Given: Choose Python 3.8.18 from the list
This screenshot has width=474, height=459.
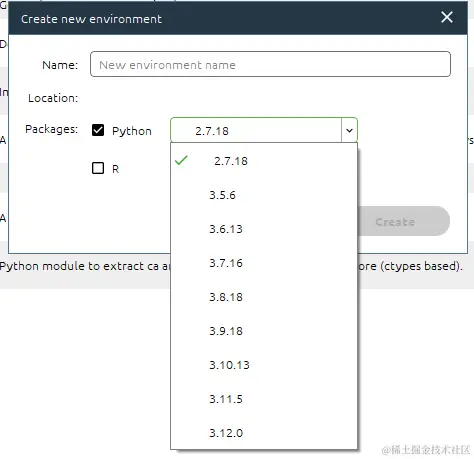Looking at the screenshot, I should click(x=264, y=297).
